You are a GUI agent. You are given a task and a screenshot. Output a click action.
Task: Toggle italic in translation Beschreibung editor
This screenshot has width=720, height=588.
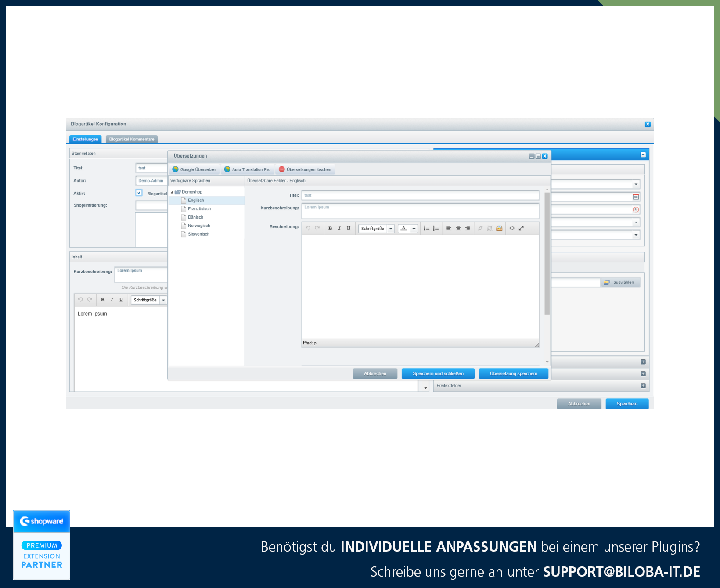tap(339, 228)
